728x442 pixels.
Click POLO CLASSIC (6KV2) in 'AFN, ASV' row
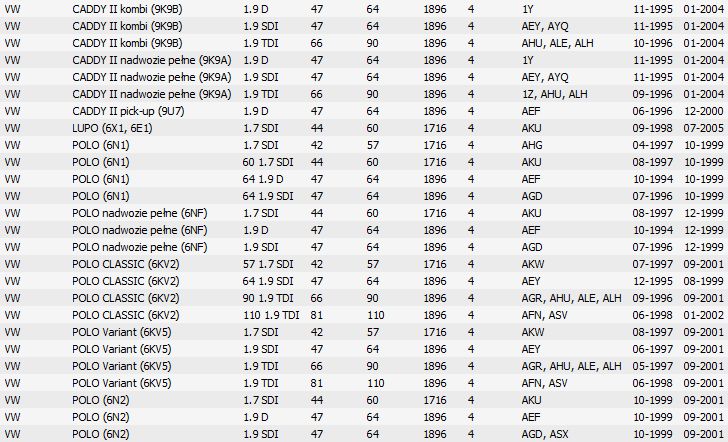point(125,315)
